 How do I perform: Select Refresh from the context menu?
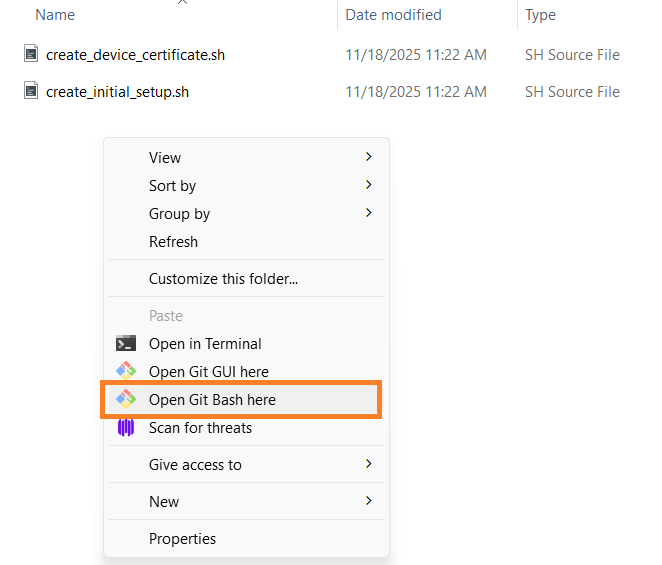173,242
